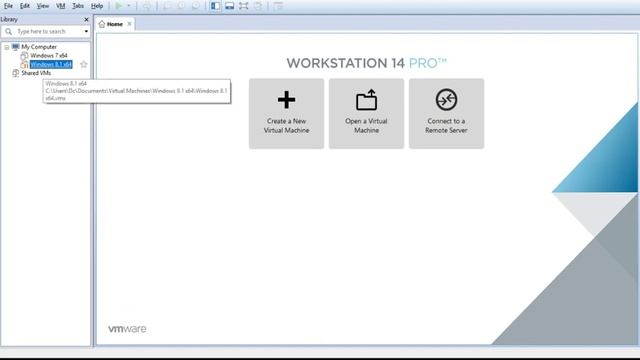Click the Shared VMs icon
The width and height of the screenshot is (640, 360).
click(16, 73)
